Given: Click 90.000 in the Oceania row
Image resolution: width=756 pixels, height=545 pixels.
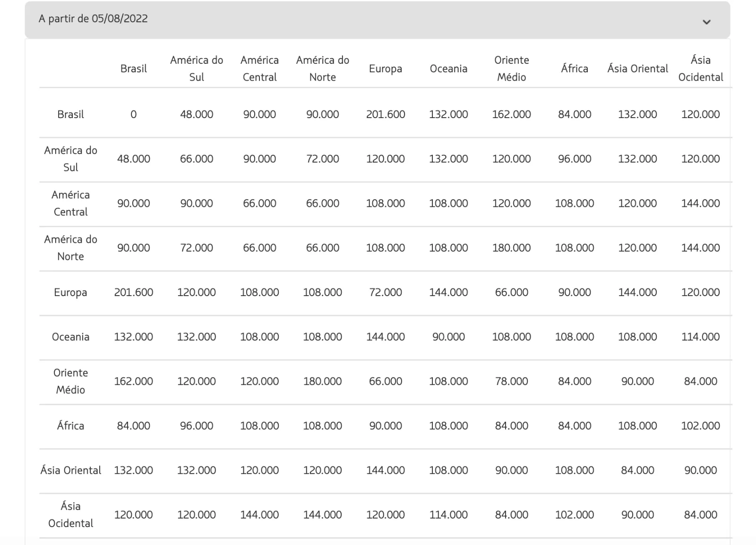Looking at the screenshot, I should (x=448, y=337).
